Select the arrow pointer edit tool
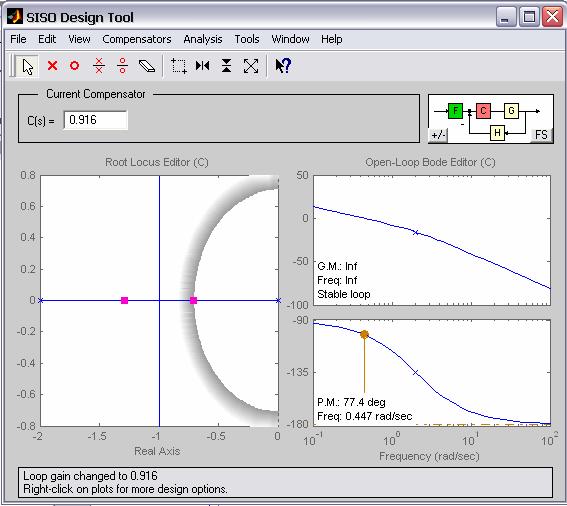Screen dimensions: 567x506 point(28,66)
